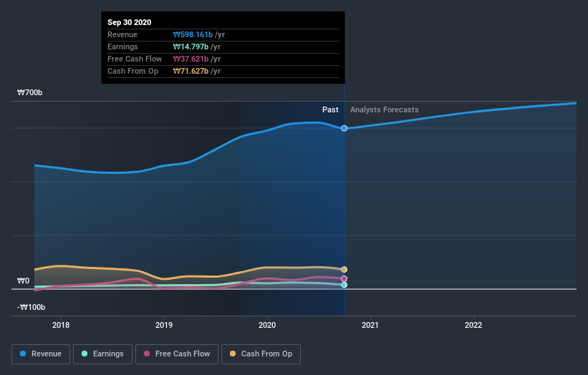Click the ₩37.621b free cash flow value
The width and height of the screenshot is (588, 375).
[191, 59]
